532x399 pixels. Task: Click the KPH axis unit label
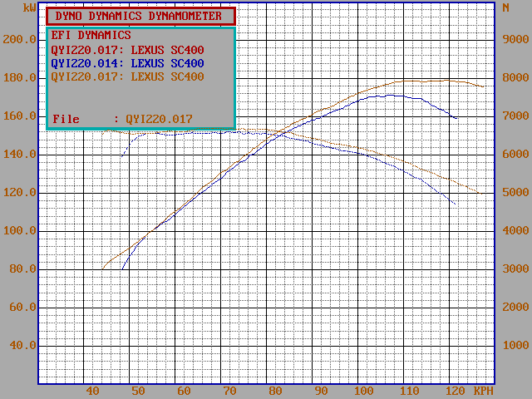pyautogui.click(x=484, y=391)
